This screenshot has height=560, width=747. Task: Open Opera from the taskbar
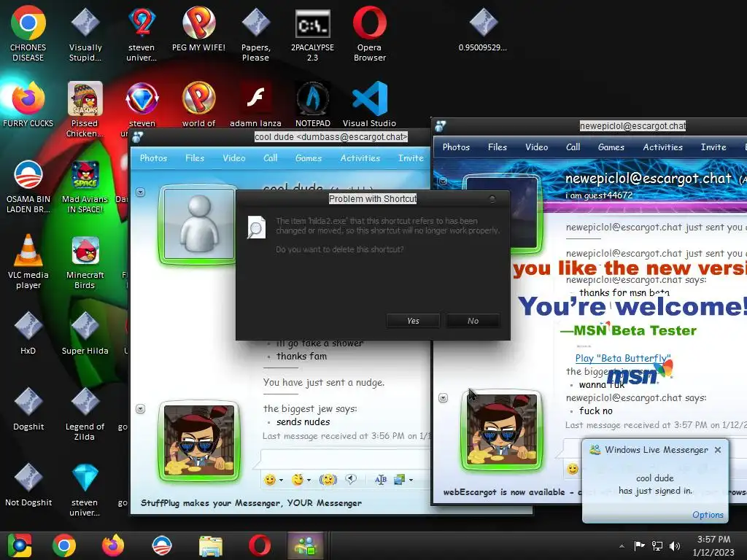pos(259,545)
